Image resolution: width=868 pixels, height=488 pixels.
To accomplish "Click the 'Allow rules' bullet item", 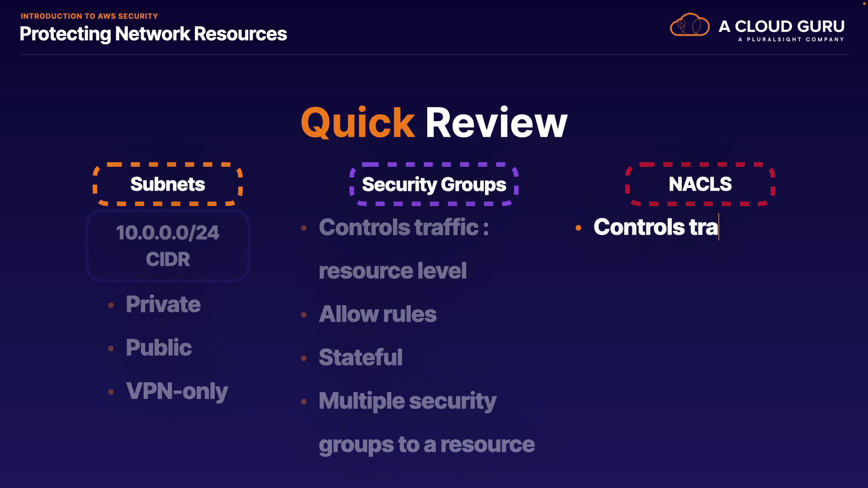I will [x=377, y=314].
